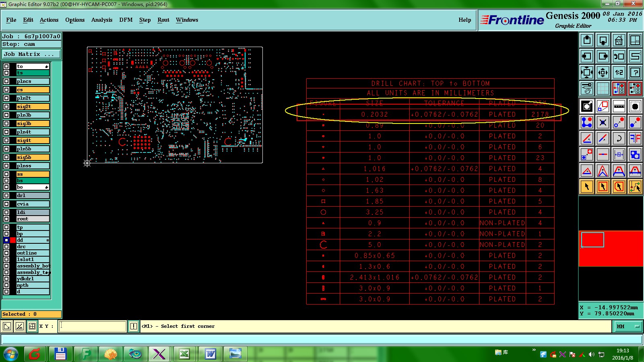Open the MM units dropdown
The image size is (644, 362).
(x=627, y=327)
